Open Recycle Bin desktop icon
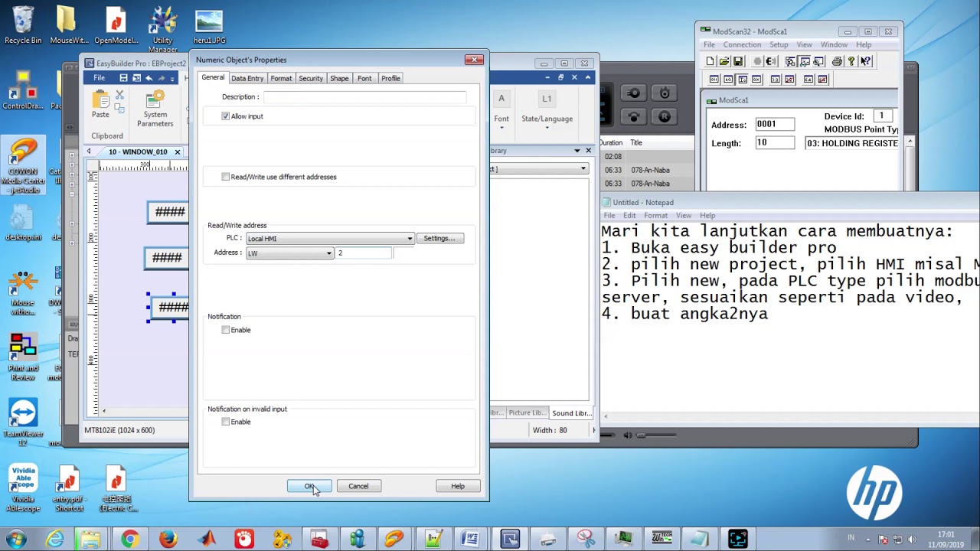The width and height of the screenshot is (980, 551). (23, 26)
